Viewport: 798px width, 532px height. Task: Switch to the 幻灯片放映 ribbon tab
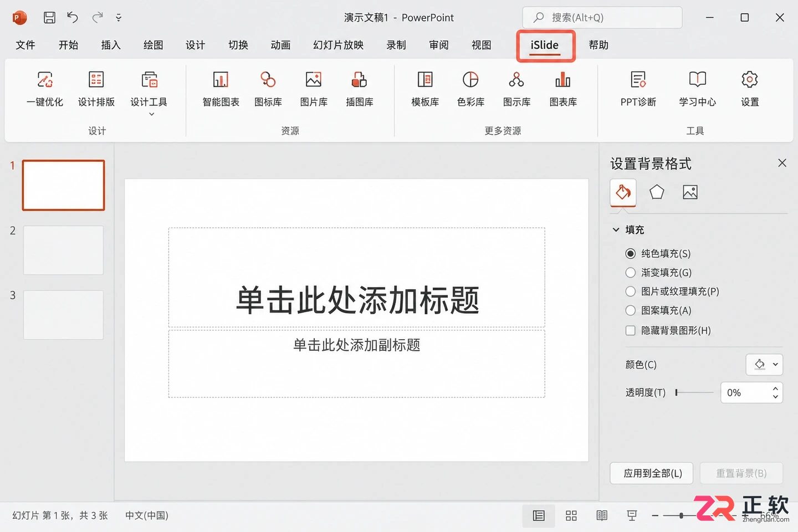point(339,45)
